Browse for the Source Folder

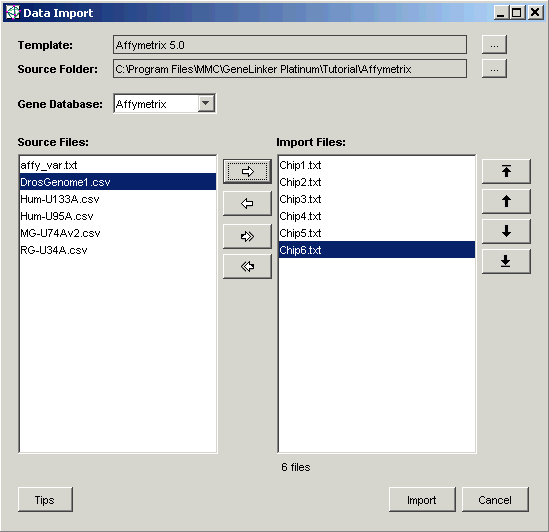[494, 68]
